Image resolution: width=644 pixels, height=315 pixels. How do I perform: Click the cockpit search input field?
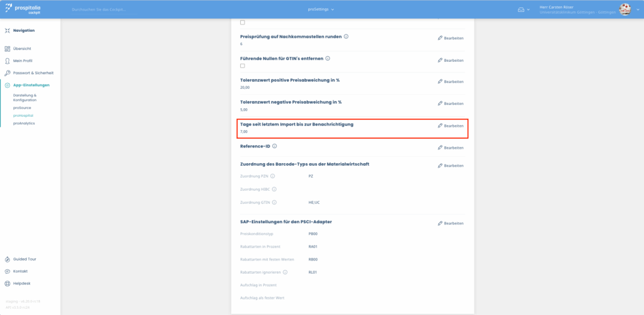tap(103, 10)
